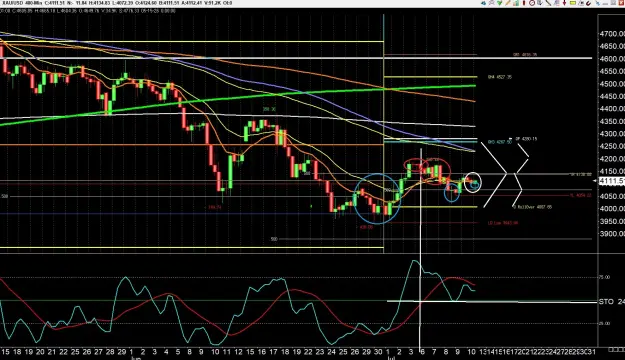Click the pale purple toolbar icon

click(556, 3)
